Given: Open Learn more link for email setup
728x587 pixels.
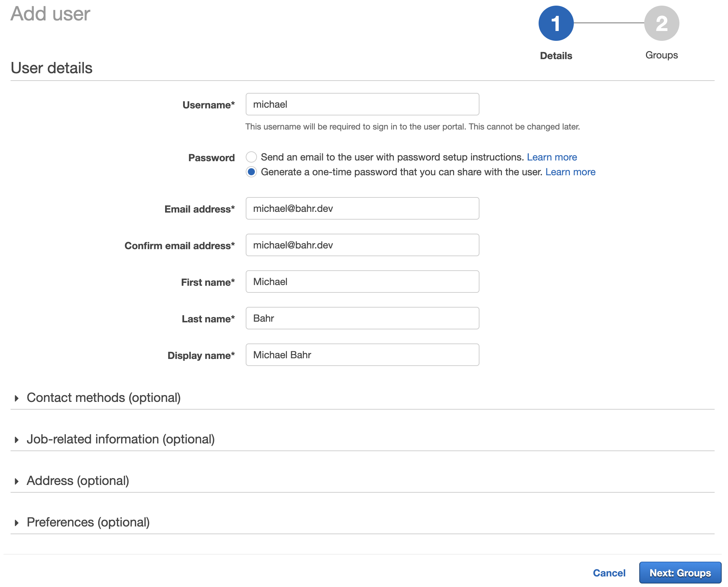Looking at the screenshot, I should (552, 157).
